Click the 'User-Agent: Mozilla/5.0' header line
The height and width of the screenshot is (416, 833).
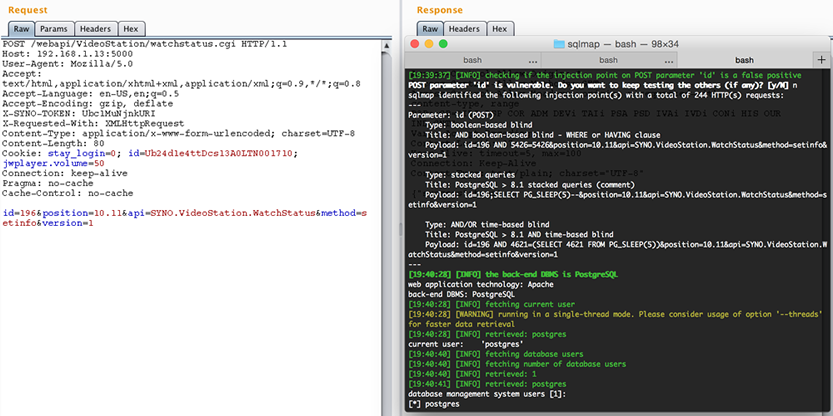[x=67, y=64]
